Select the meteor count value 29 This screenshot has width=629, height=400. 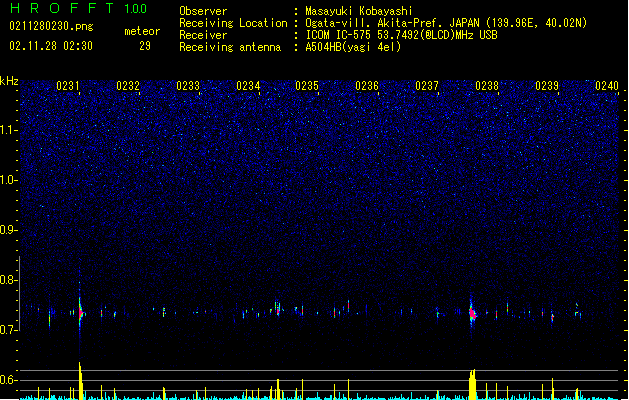pos(145,46)
